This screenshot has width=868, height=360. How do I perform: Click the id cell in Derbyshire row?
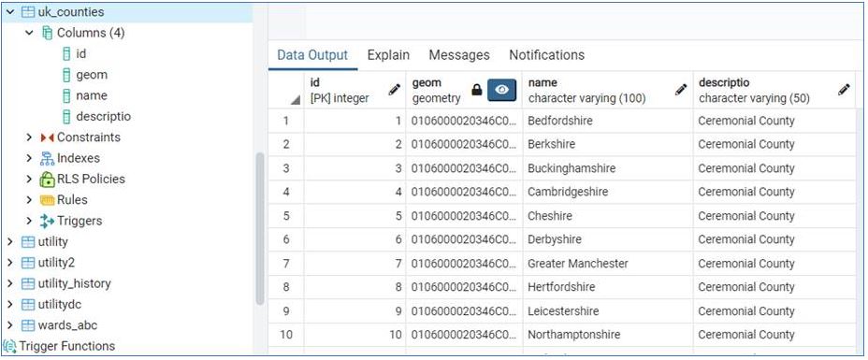[354, 239]
